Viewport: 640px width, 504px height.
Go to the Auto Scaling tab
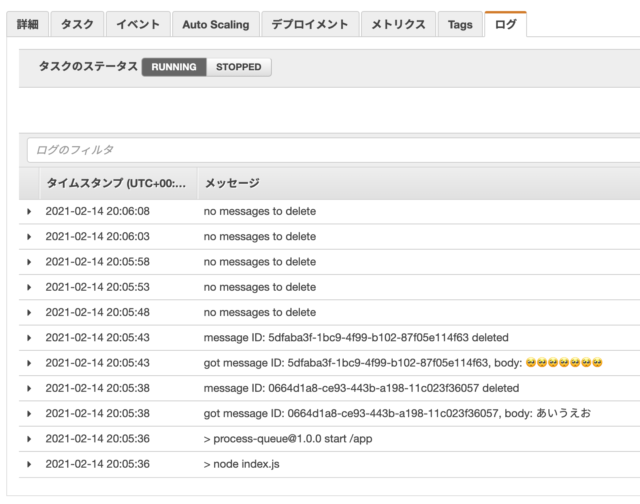point(216,24)
